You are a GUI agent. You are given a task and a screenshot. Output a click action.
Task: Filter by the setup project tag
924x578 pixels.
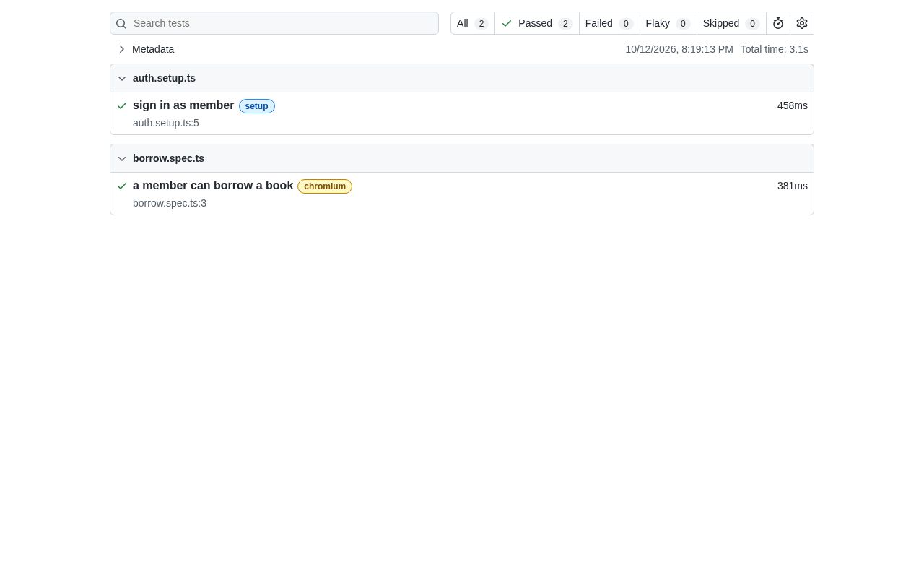[256, 106]
